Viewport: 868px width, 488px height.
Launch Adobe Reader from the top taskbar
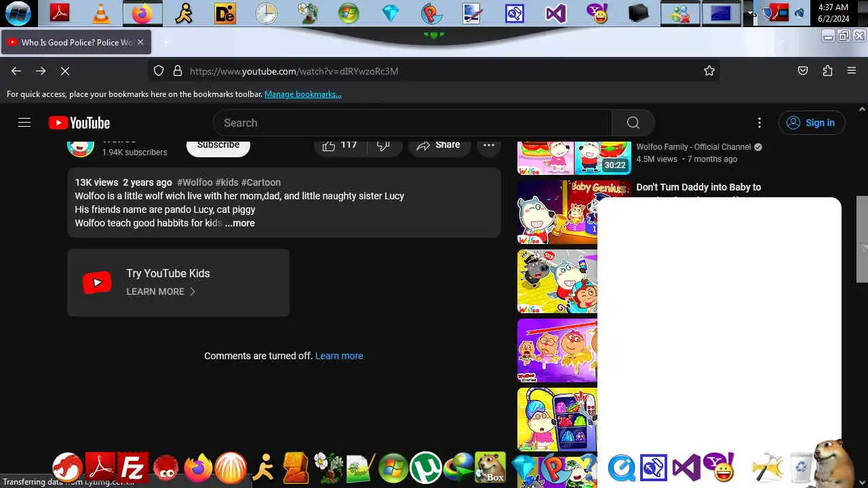coord(60,13)
